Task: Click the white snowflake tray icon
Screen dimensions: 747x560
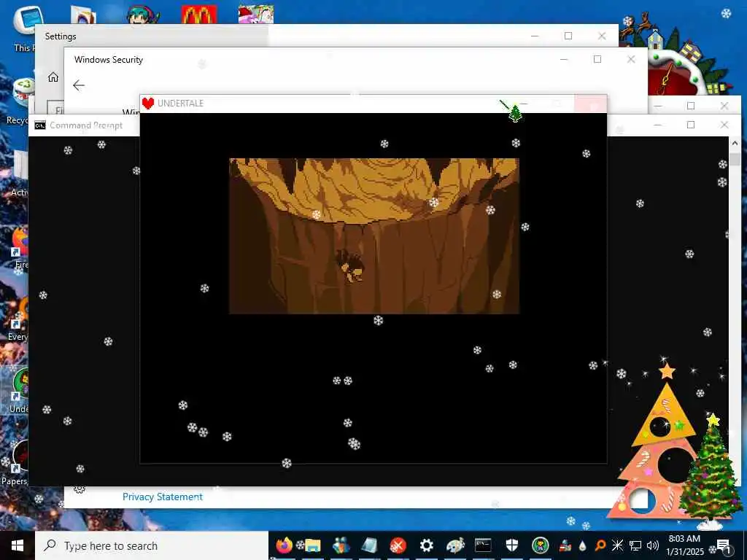Action: coord(617,545)
